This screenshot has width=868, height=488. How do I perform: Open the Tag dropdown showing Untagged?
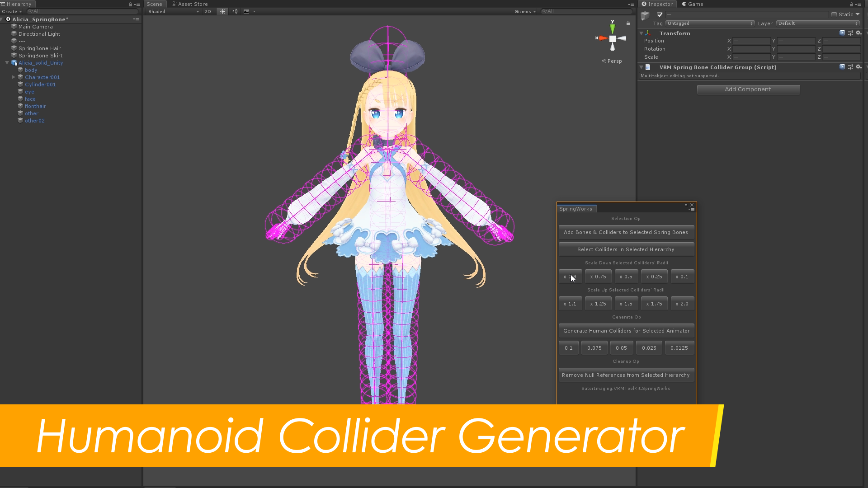pyautogui.click(x=710, y=23)
